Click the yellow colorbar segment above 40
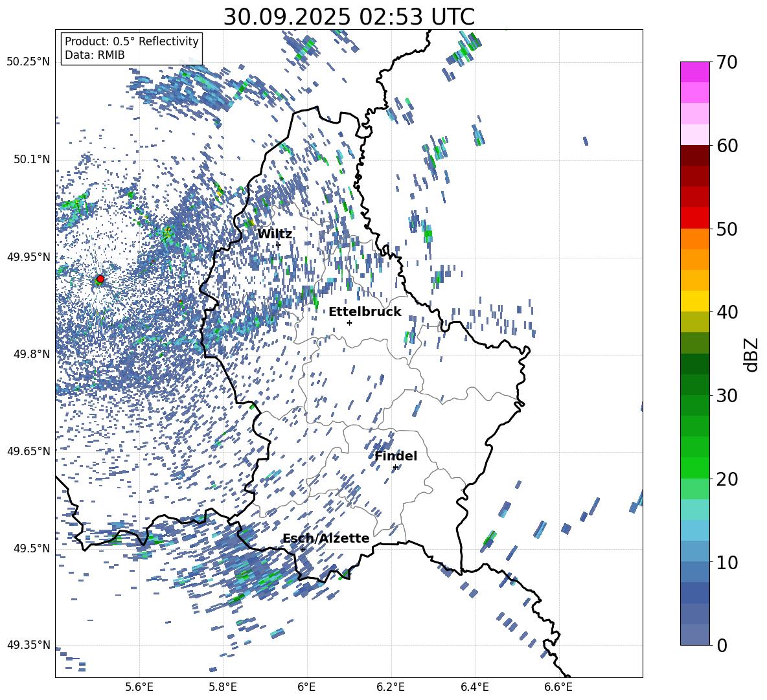Image resolution: width=767 pixels, height=700 pixels. 695,301
